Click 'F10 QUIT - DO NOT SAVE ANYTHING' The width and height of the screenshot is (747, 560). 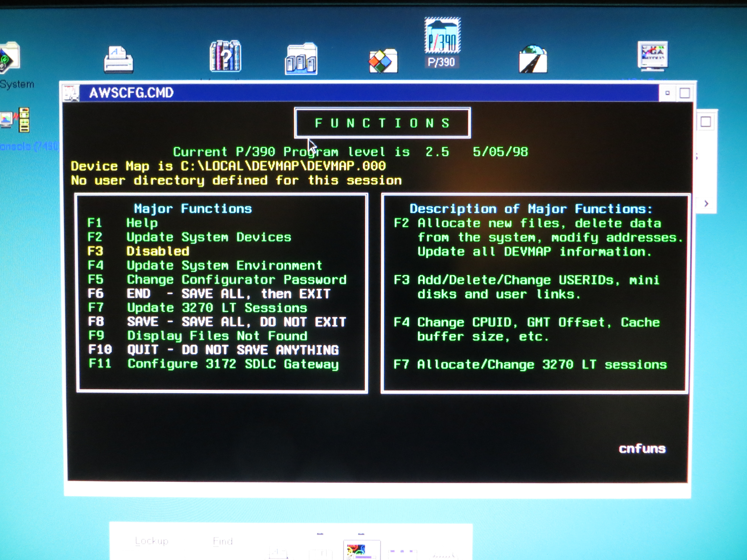point(213,350)
